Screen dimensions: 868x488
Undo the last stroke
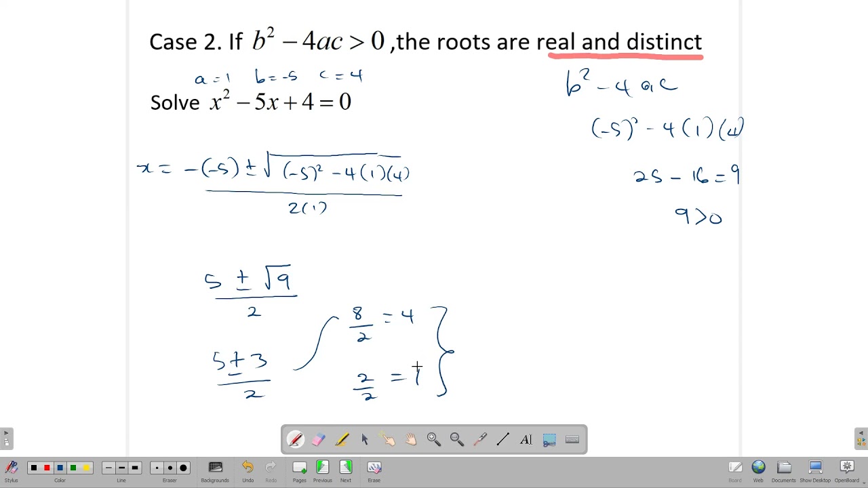248,470
